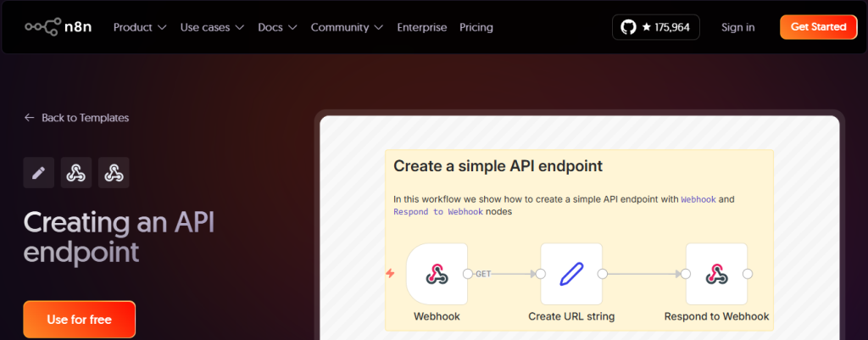Click the 'Webhook' label under trigger node
868x340 pixels.
437,317
